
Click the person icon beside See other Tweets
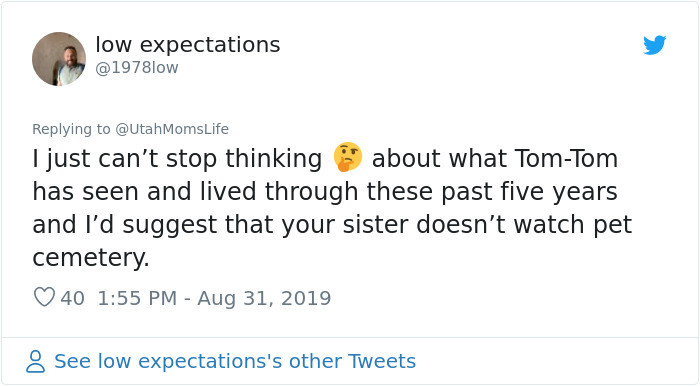pyautogui.click(x=35, y=361)
